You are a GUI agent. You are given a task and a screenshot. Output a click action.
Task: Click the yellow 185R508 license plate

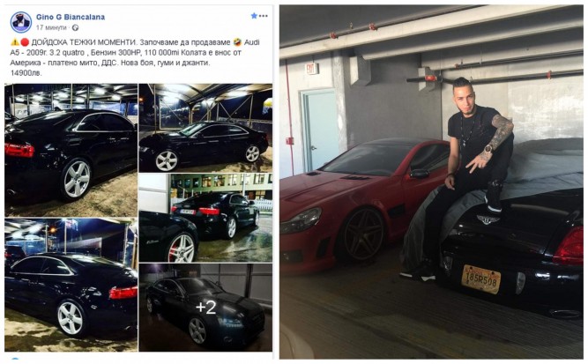tap(480, 279)
